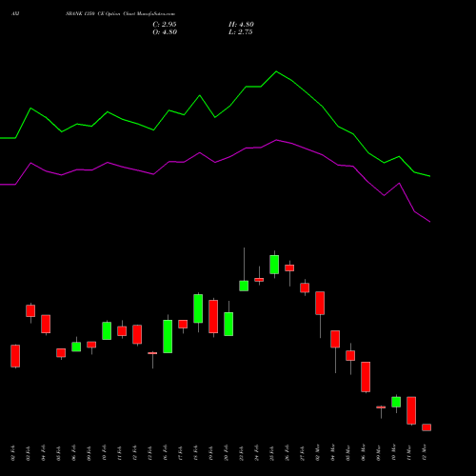Click the chart title mentioning CE Option
Screen dimensions: 476x476
(x=120, y=14)
